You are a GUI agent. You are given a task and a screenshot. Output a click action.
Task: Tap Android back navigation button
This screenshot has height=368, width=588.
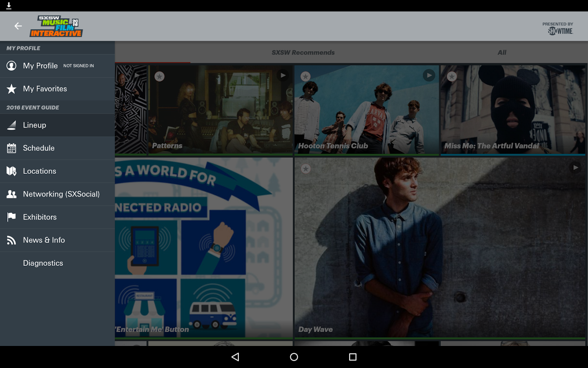tap(235, 357)
